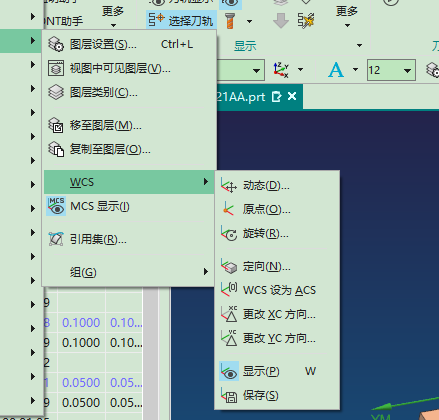Image resolution: width=439 pixels, height=420 pixels.
Task: Choose 更改 XC 方向 option
Action: (277, 314)
